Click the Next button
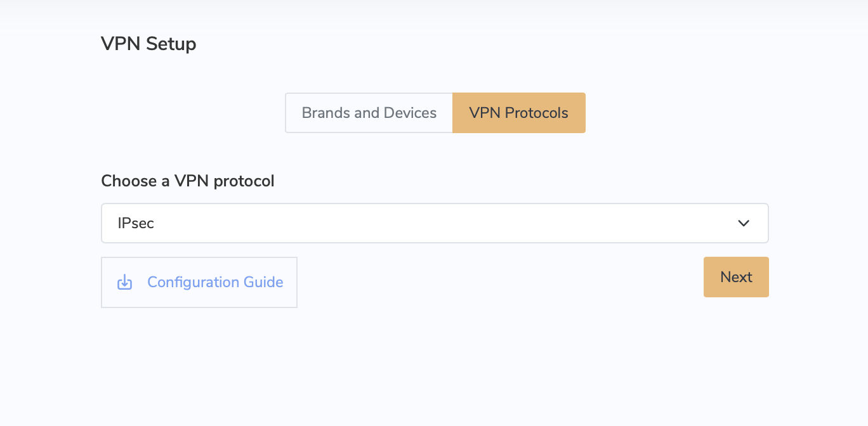 (x=736, y=277)
